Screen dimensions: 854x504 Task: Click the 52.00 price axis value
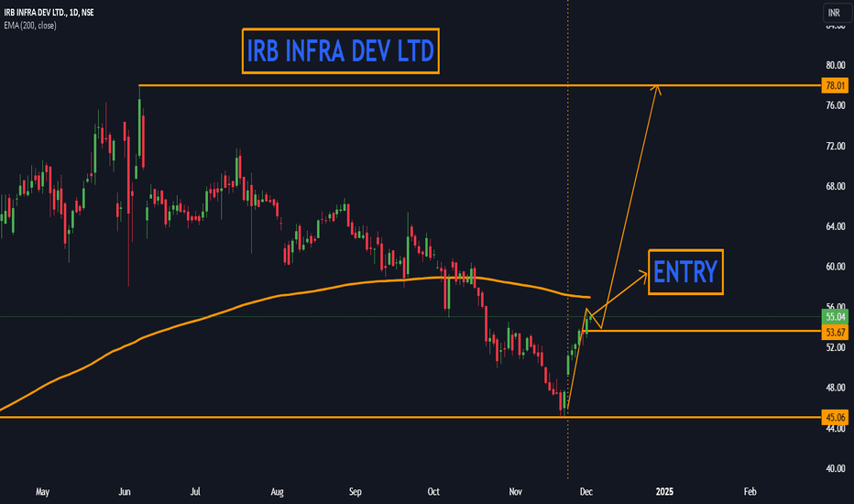click(x=835, y=347)
